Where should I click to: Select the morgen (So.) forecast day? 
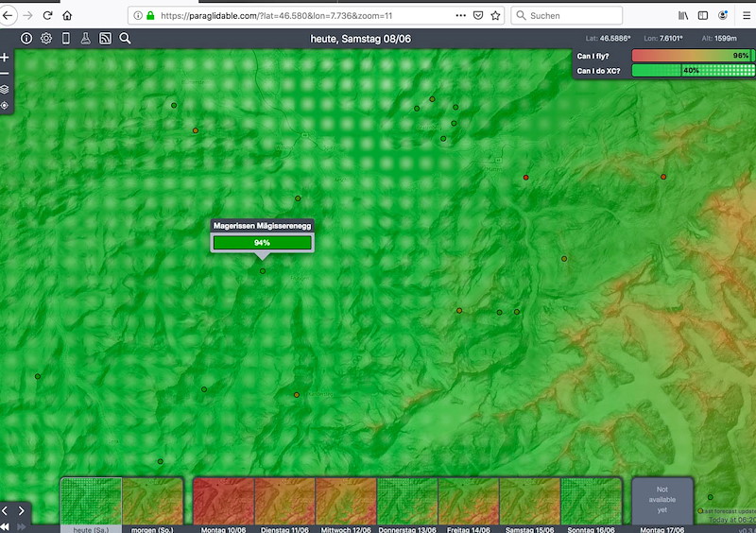point(152,502)
